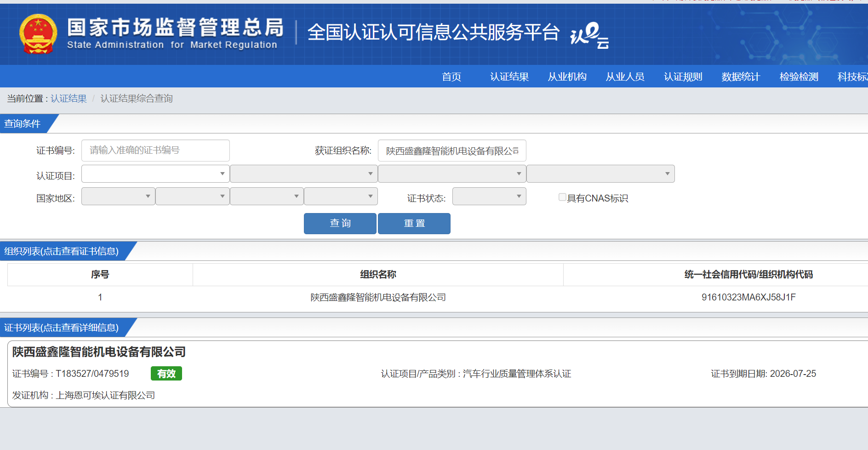This screenshot has height=450, width=868.
Task: Click 统一社会信用代码/组织机构代码 column header
Action: pyautogui.click(x=748, y=275)
